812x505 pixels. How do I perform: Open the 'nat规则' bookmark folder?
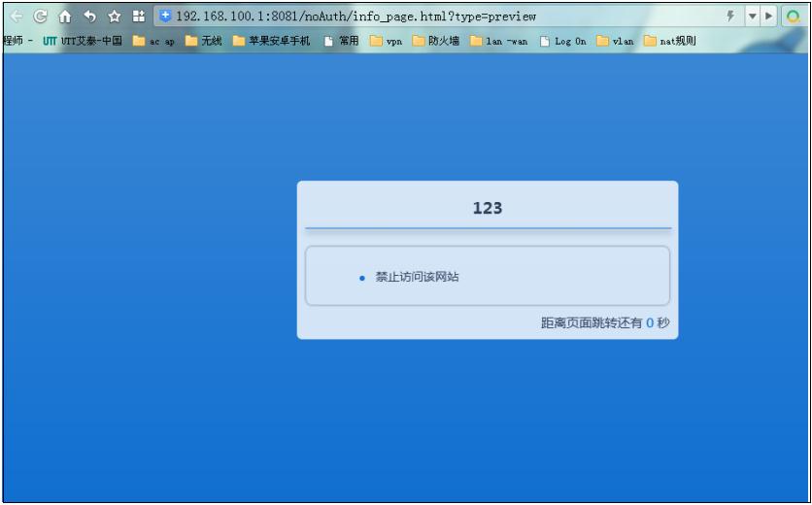coord(670,42)
